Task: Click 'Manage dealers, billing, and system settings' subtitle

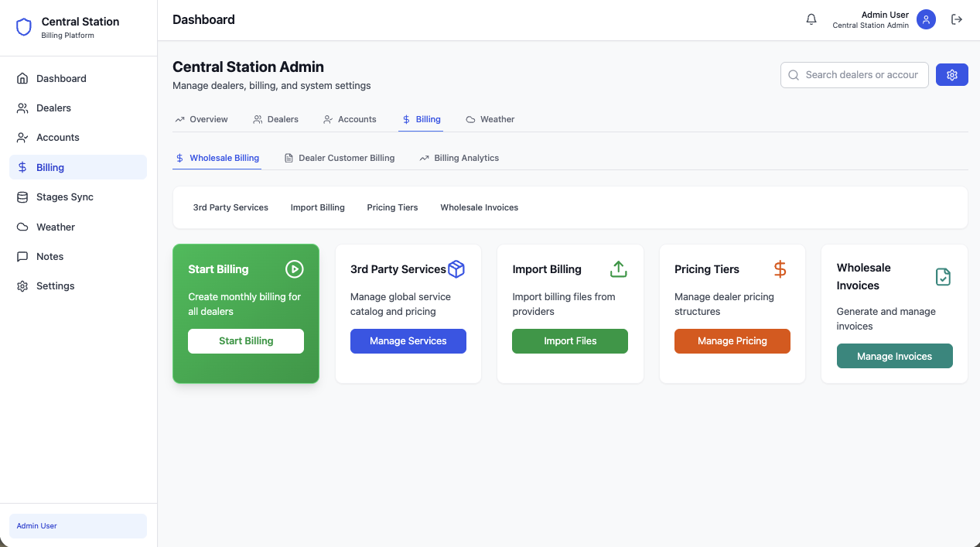Action: pyautogui.click(x=271, y=86)
